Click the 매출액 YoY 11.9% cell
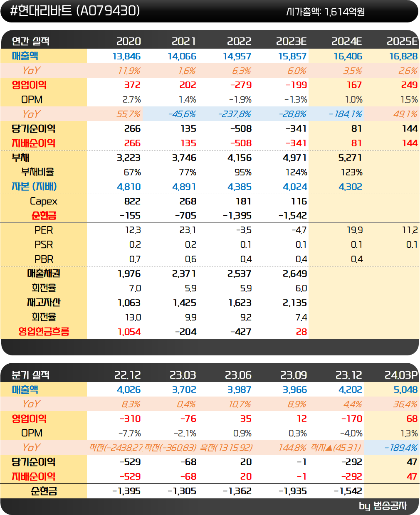Image resolution: width=420 pixels, height=515 pixels. (x=129, y=71)
